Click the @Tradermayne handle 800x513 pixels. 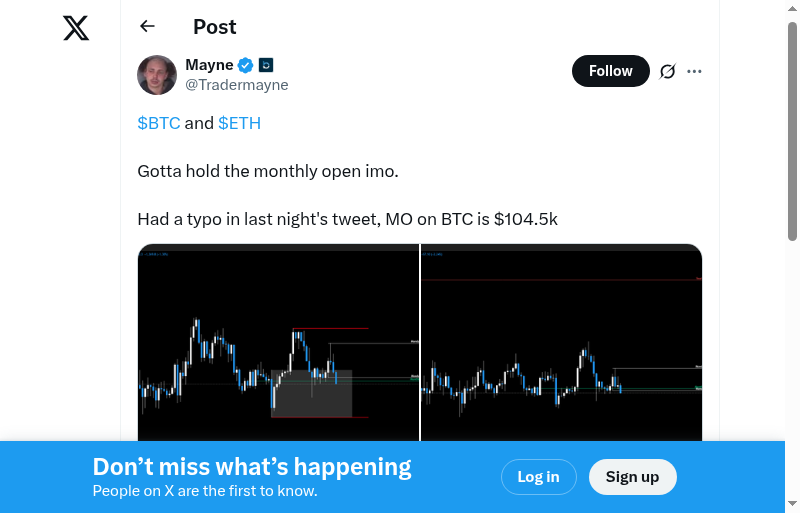click(237, 85)
